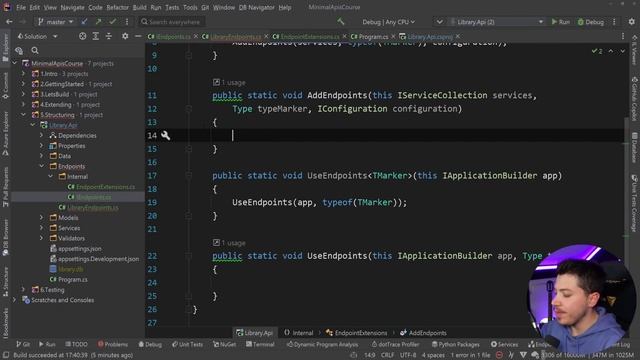Expand the 4.Extending folder
640x360 pixels.
23,104
